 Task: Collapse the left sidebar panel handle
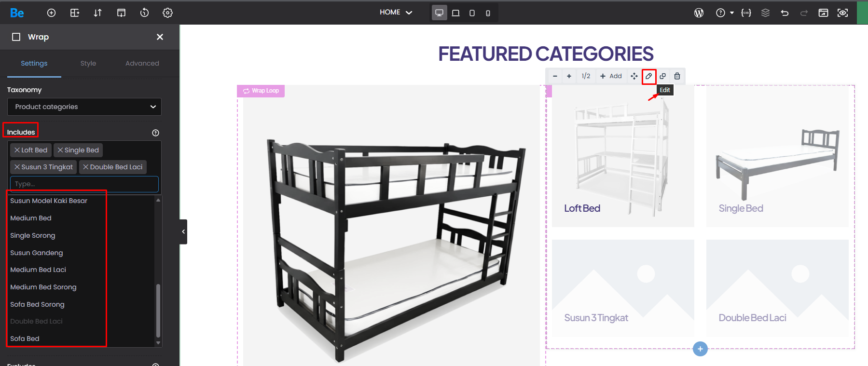[x=183, y=232]
